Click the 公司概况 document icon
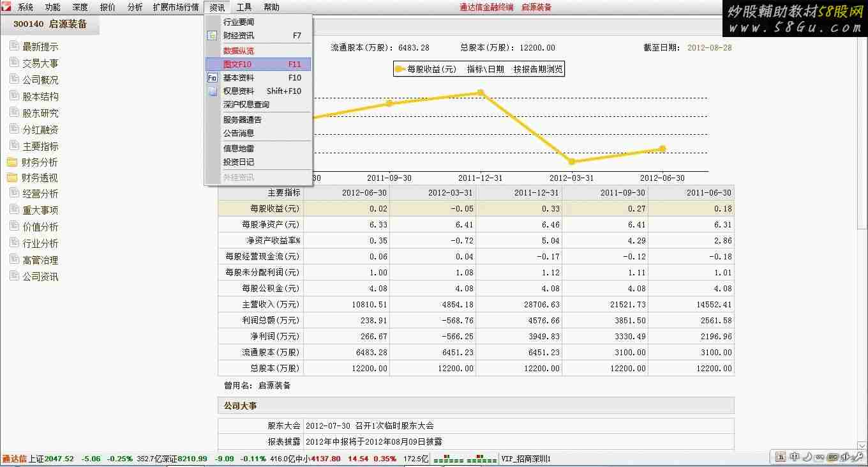 (14, 79)
